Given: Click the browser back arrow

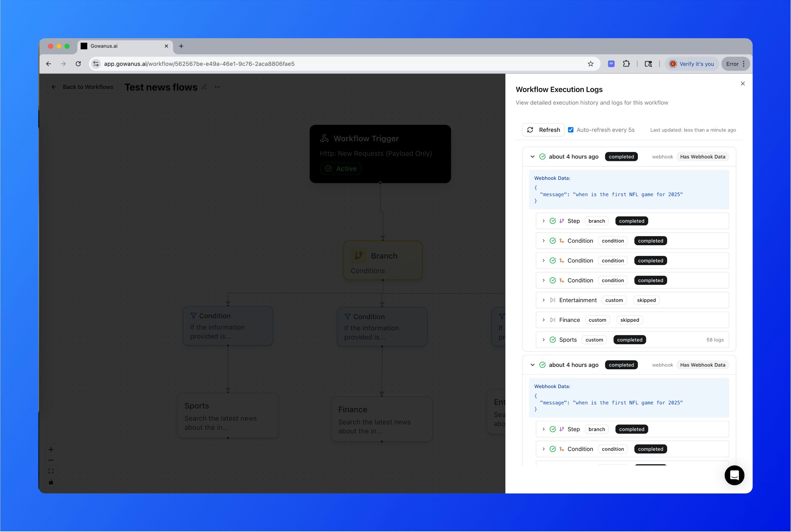Looking at the screenshot, I should (48, 64).
